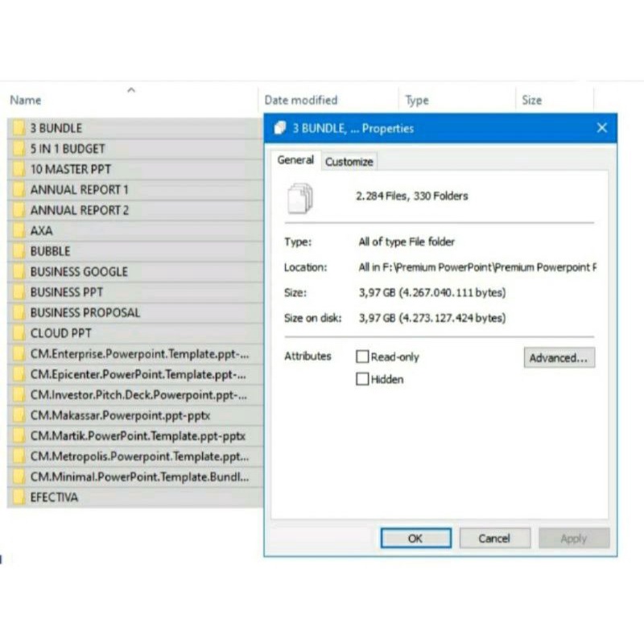
Task: Sort by Date modified column header
Action: tap(301, 100)
